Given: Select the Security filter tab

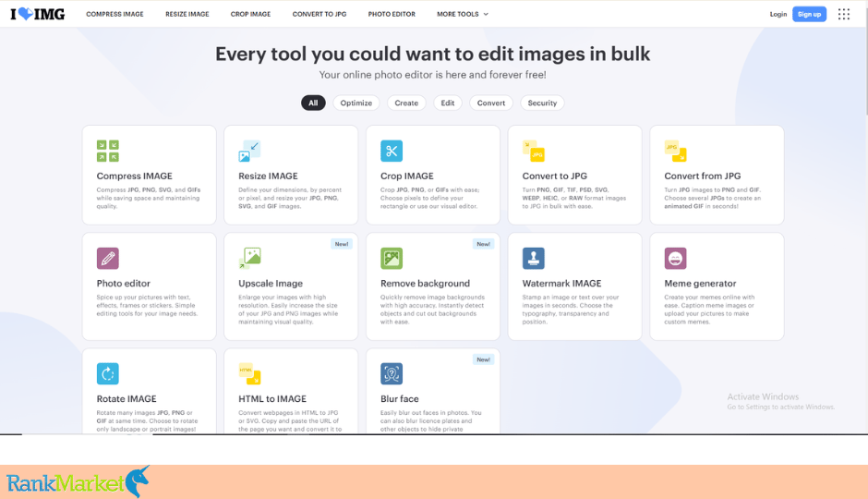Looking at the screenshot, I should pyautogui.click(x=542, y=103).
